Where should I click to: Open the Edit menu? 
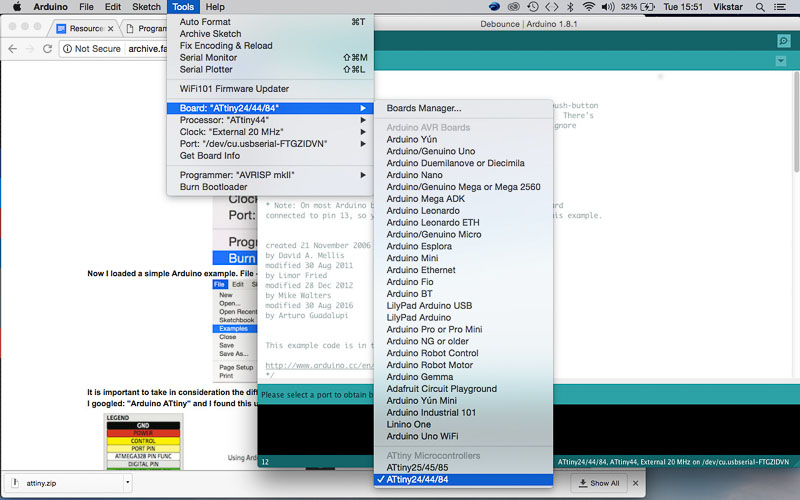tap(113, 7)
